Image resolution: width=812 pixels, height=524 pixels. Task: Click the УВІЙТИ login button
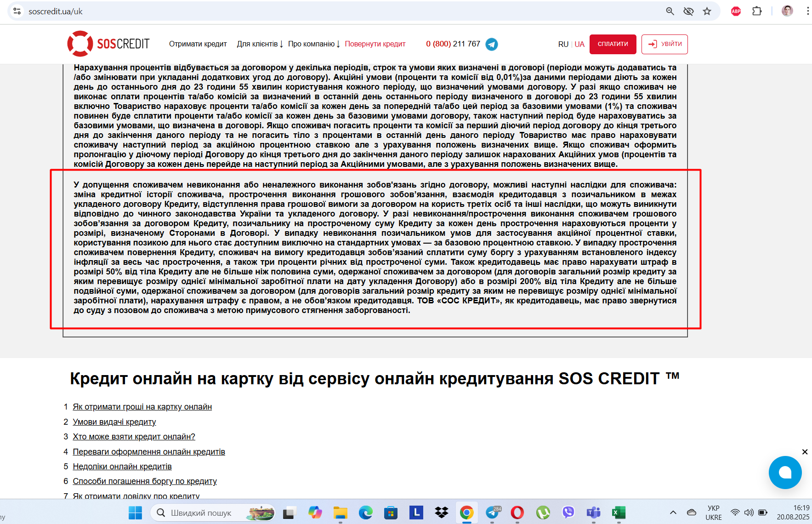664,44
